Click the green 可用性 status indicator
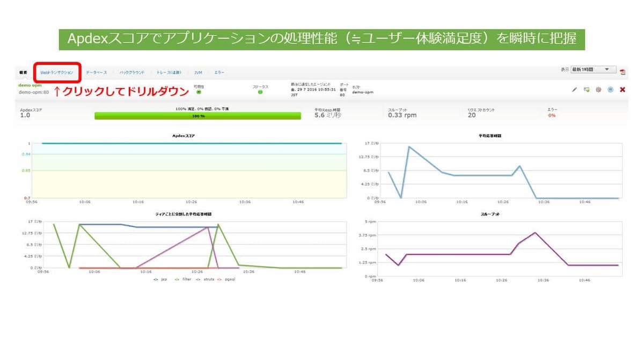The height and width of the screenshot is (362, 644). [x=198, y=92]
